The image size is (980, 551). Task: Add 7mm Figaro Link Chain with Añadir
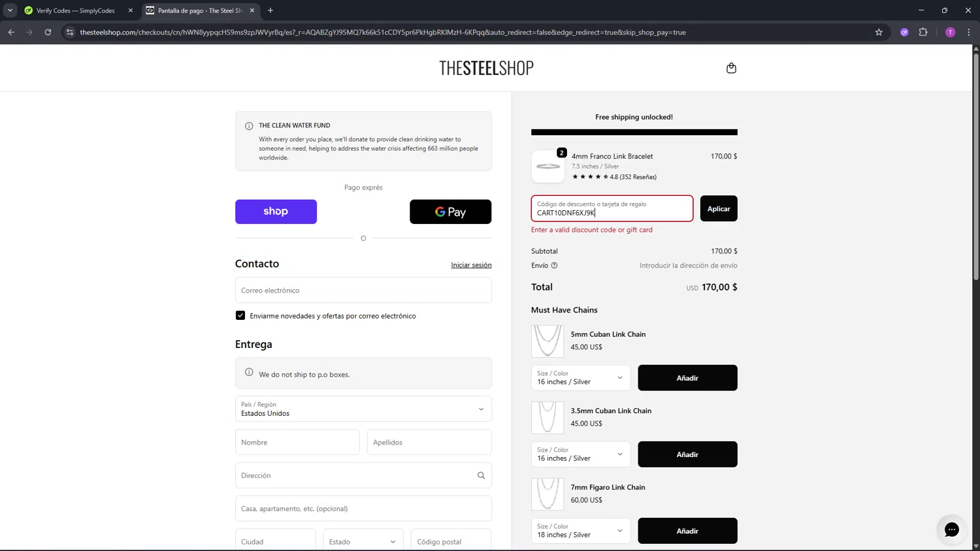(687, 531)
